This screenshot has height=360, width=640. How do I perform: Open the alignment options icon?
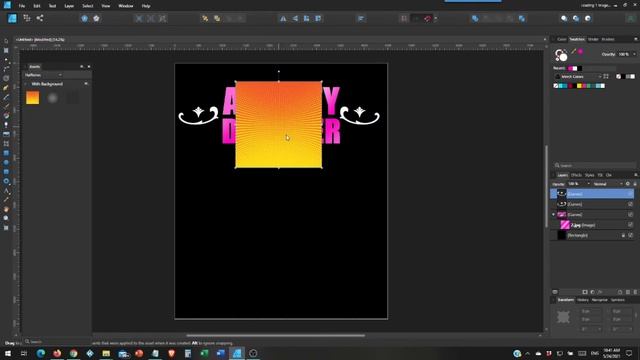coord(361,18)
